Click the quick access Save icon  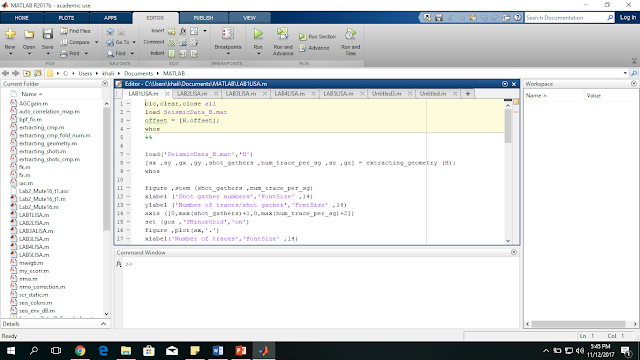pos(439,18)
